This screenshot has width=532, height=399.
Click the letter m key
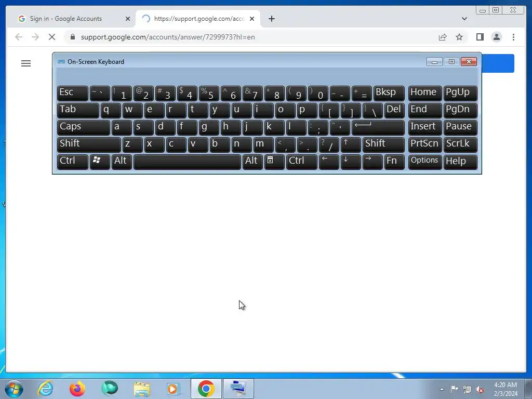263,144
